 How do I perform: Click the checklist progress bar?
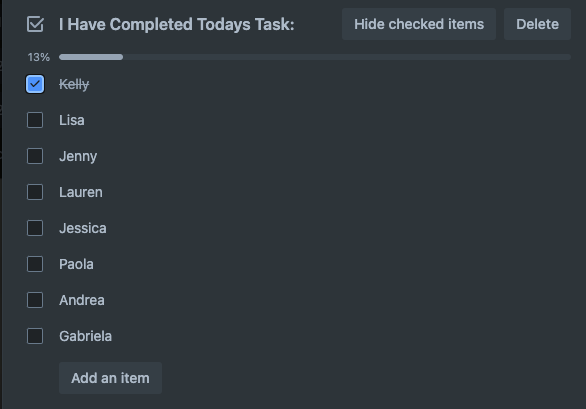pyautogui.click(x=315, y=57)
